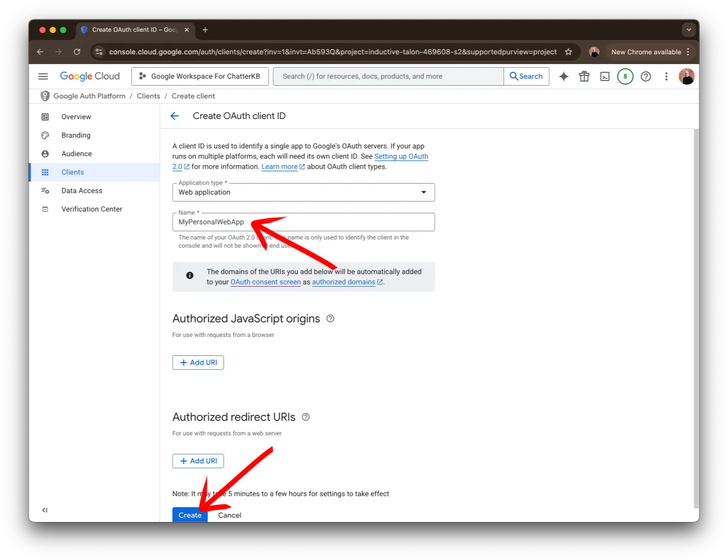Click the Google Cloud logo
This screenshot has width=728, height=560.
[90, 76]
